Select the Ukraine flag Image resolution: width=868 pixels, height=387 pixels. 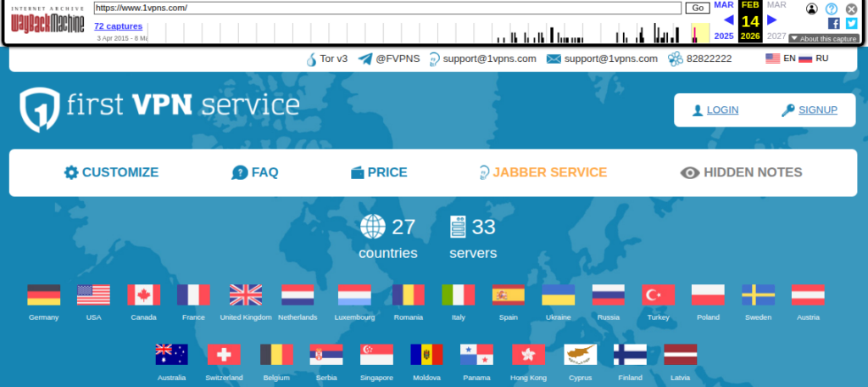[559, 295]
